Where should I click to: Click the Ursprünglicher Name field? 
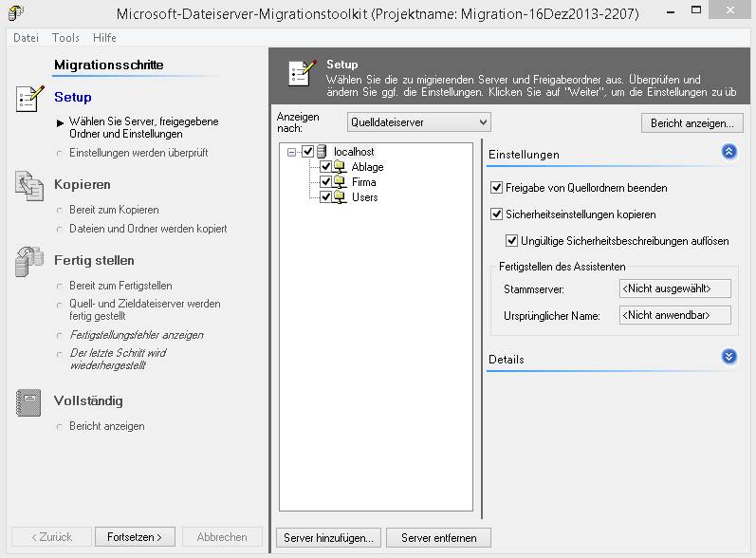(675, 315)
